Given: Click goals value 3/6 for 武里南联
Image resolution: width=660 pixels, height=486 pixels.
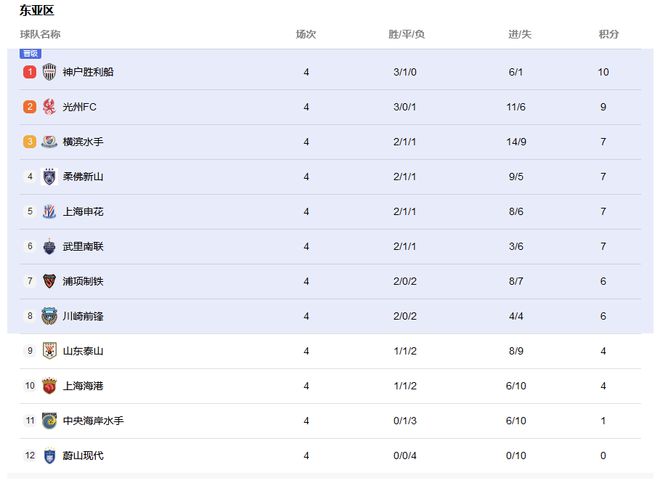Looking at the screenshot, I should [516, 247].
